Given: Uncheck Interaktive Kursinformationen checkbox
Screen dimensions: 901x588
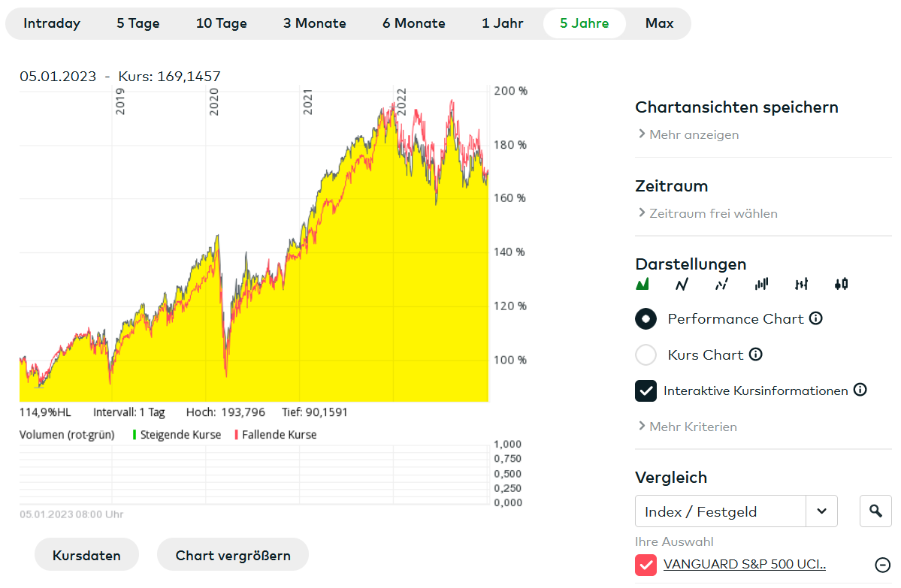Looking at the screenshot, I should (x=646, y=390).
